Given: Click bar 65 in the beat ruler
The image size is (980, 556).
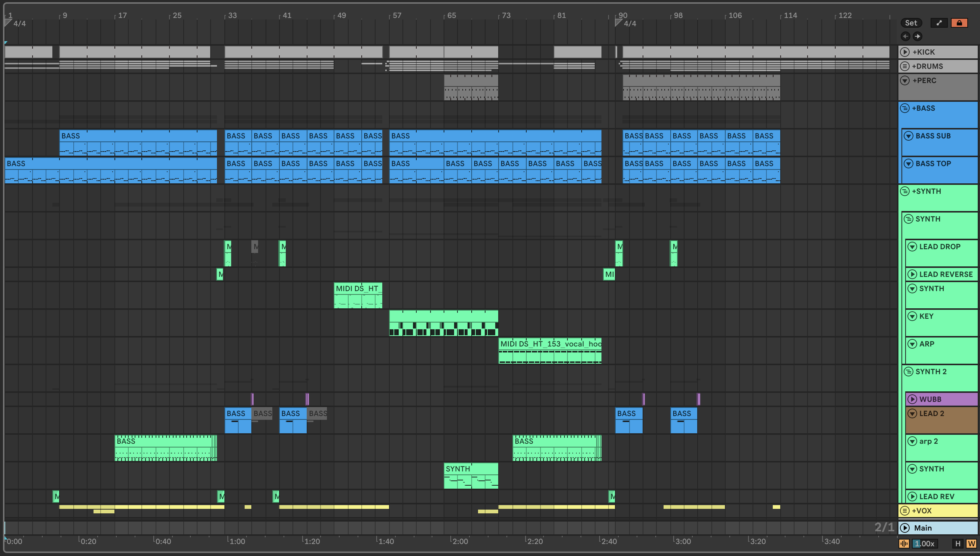Looking at the screenshot, I should [451, 15].
